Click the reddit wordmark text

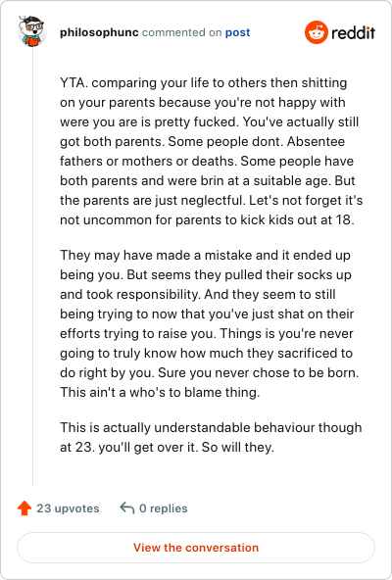pyautogui.click(x=353, y=33)
